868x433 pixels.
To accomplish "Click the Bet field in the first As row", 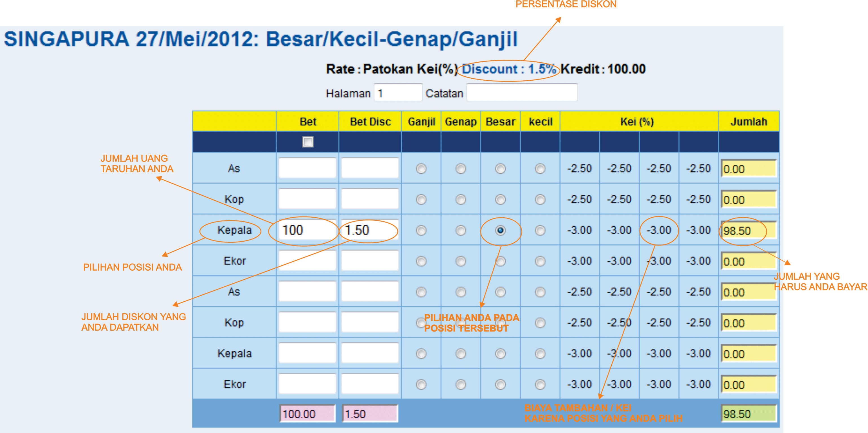I will point(307,168).
